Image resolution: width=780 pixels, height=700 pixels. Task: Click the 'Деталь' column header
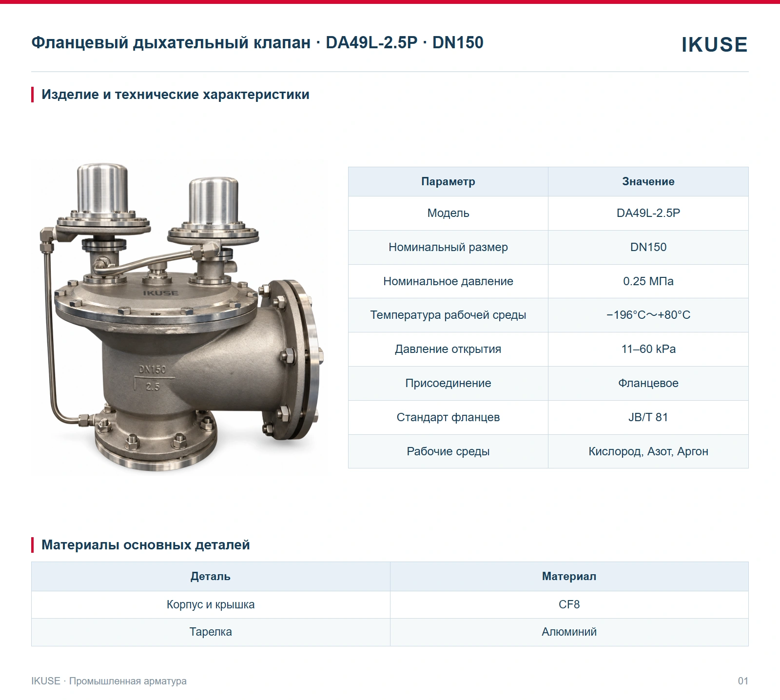click(x=211, y=577)
